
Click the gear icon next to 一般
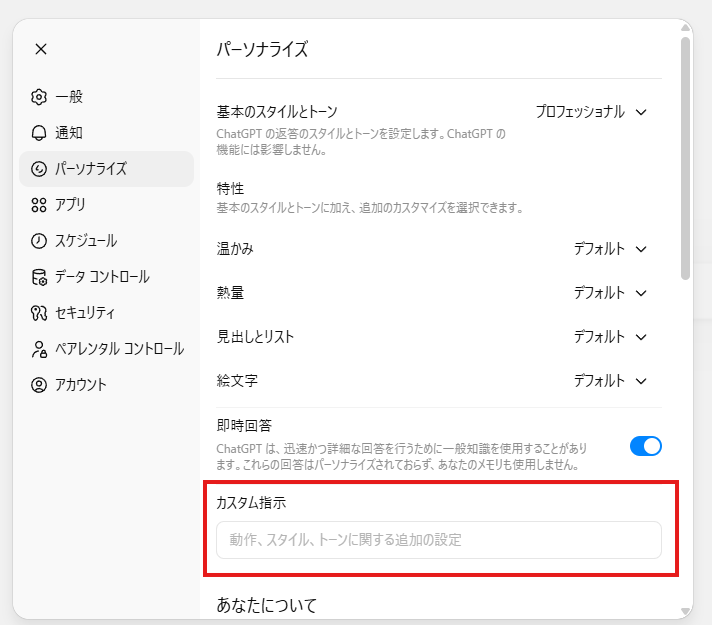point(39,97)
